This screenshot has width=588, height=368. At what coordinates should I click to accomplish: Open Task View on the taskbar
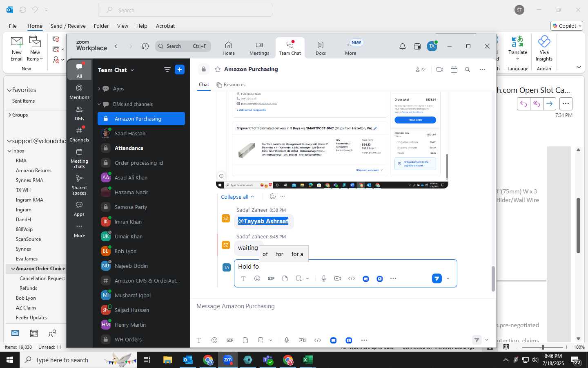[x=147, y=360]
